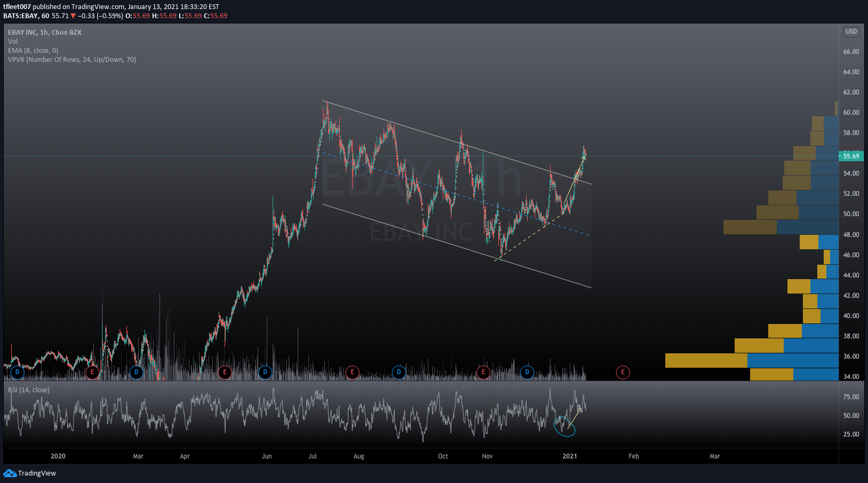Click the Oct label on the time axis
Image resolution: width=868 pixels, height=483 pixels.
tap(443, 456)
